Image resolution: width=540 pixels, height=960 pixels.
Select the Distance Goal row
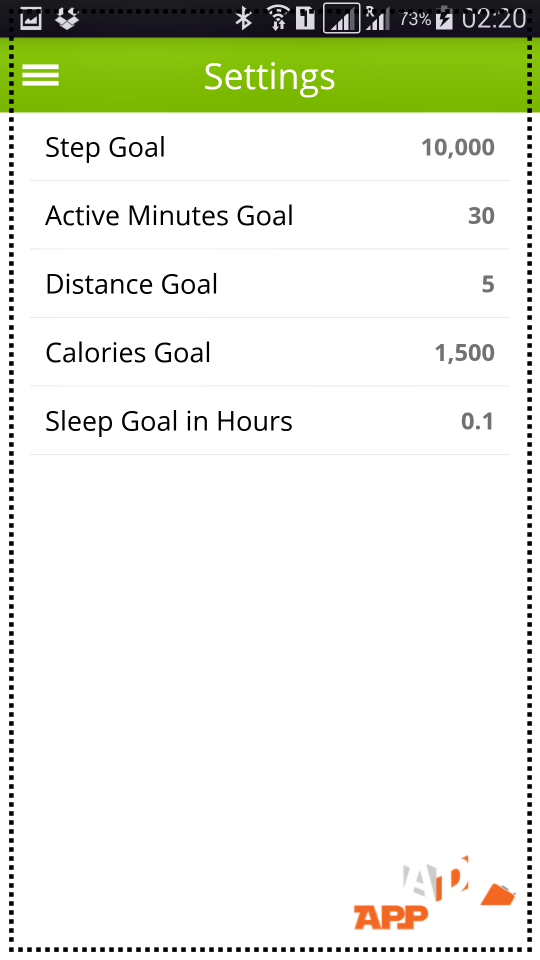coord(269,284)
